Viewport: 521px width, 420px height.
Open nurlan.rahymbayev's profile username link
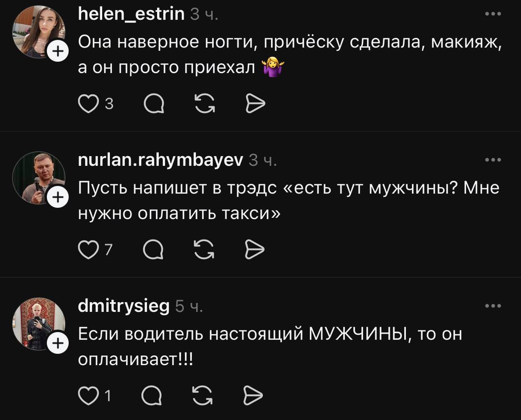coord(160,160)
